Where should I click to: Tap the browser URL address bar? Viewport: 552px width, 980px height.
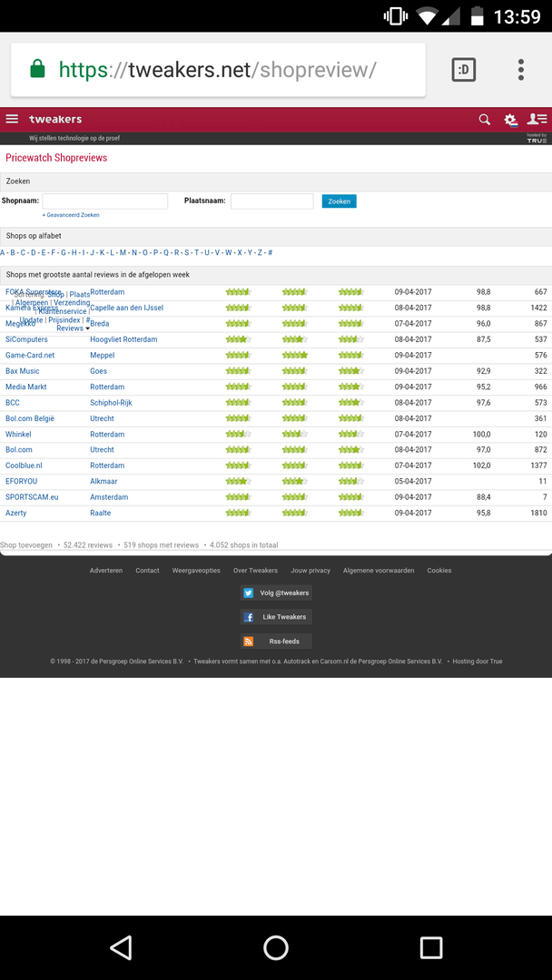point(218,70)
